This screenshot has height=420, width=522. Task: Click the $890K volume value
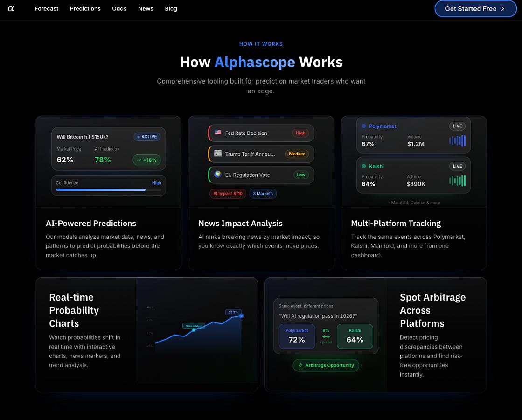(416, 184)
